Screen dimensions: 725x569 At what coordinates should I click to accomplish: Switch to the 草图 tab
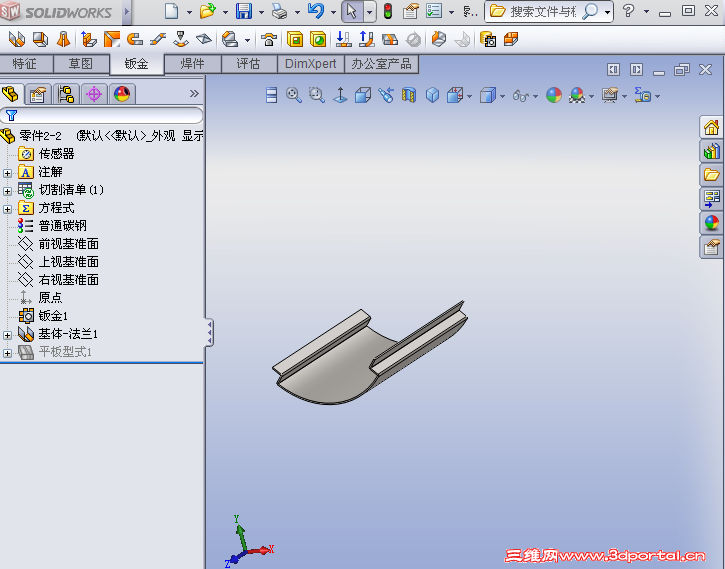[x=81, y=64]
